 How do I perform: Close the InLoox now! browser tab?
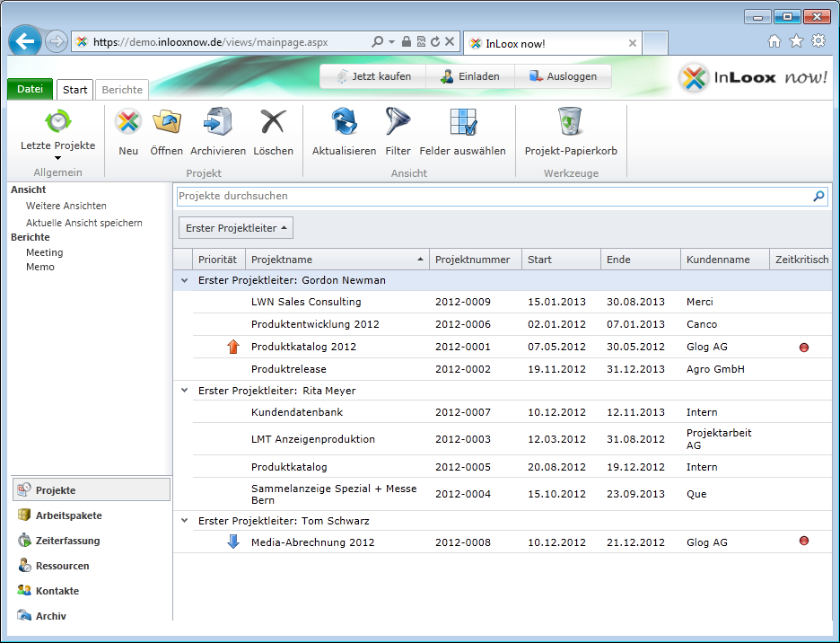[x=632, y=43]
